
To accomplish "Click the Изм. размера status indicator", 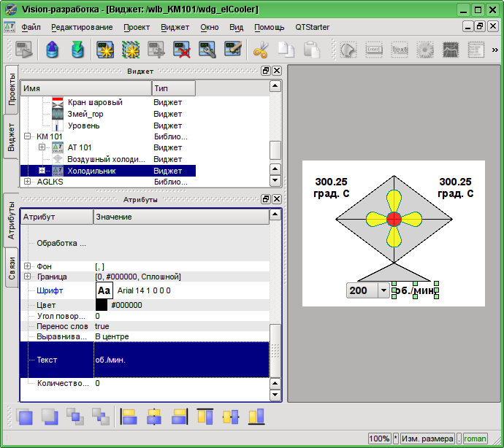I will [x=427, y=439].
